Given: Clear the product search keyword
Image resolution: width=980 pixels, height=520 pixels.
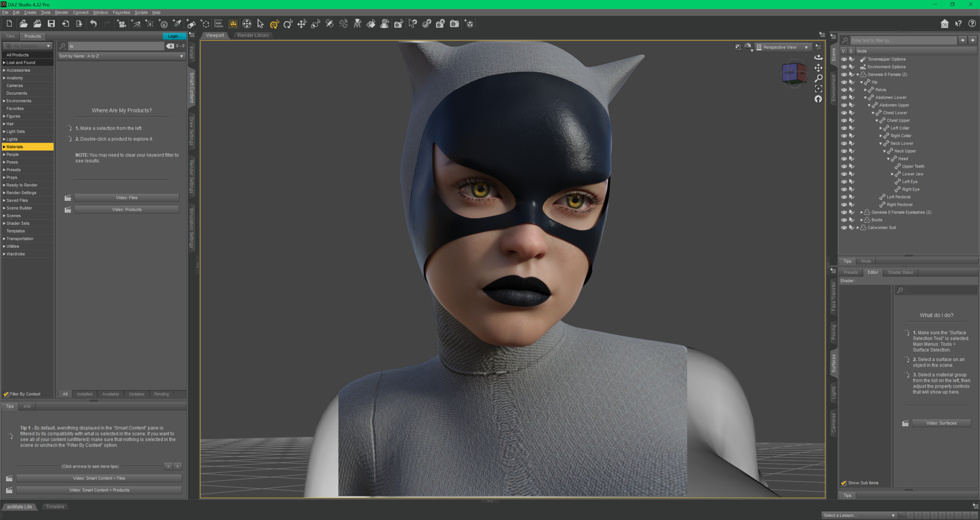Looking at the screenshot, I should (170, 46).
